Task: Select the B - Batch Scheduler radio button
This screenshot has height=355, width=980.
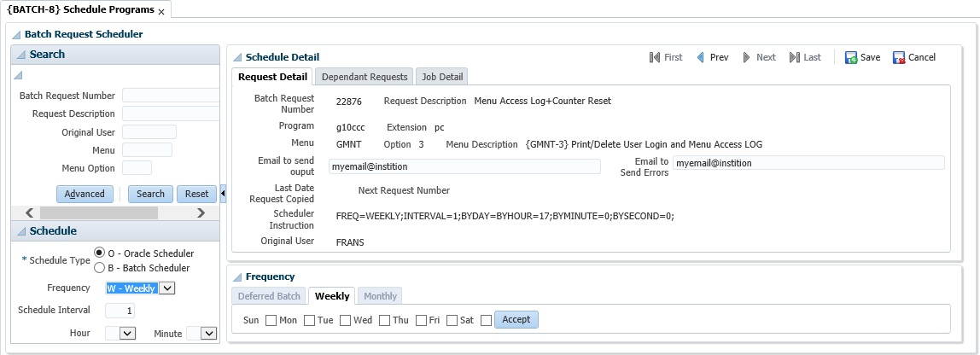Action: pos(100,268)
